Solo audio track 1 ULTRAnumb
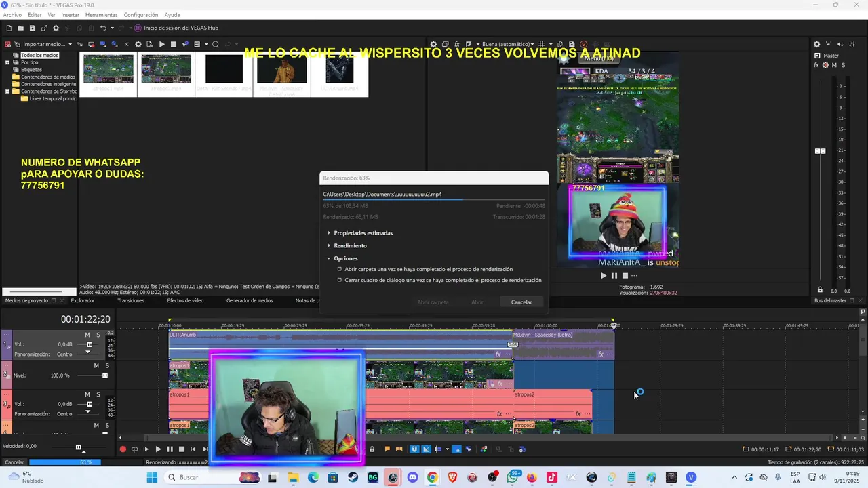 [98, 335]
